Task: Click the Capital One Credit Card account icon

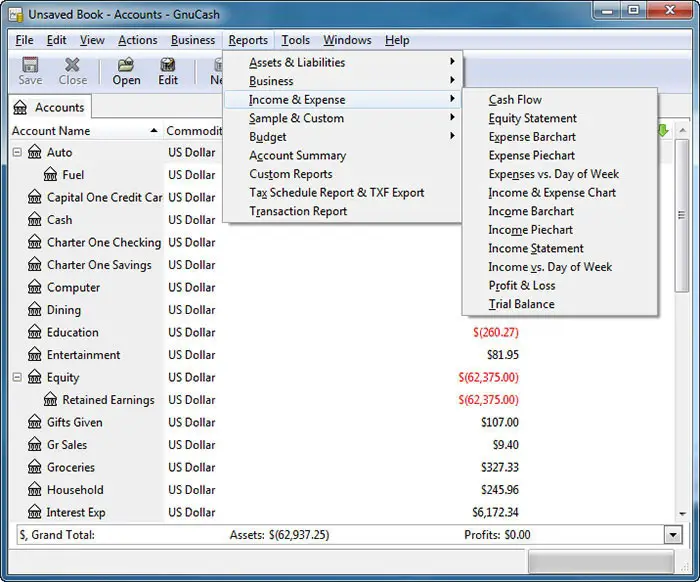Action: pos(35,197)
